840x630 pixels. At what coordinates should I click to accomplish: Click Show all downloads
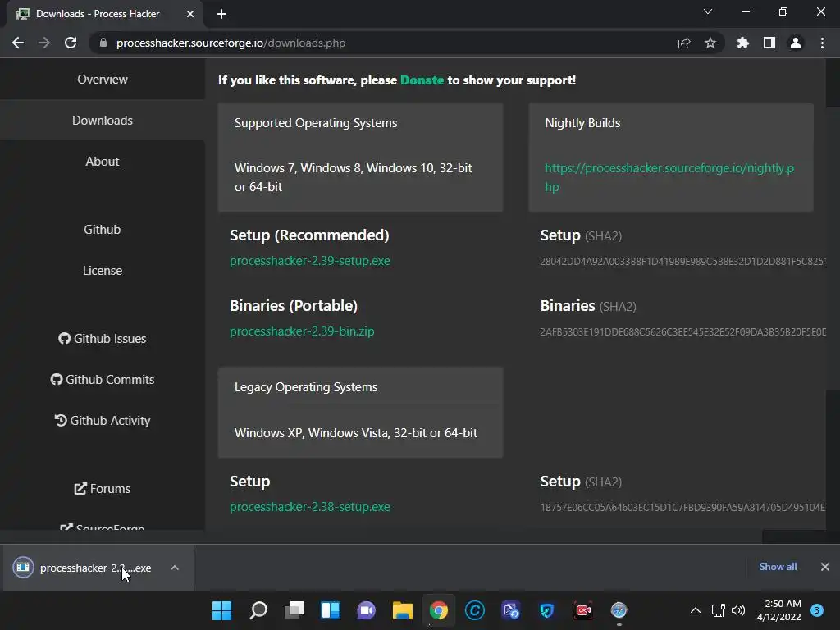(778, 567)
